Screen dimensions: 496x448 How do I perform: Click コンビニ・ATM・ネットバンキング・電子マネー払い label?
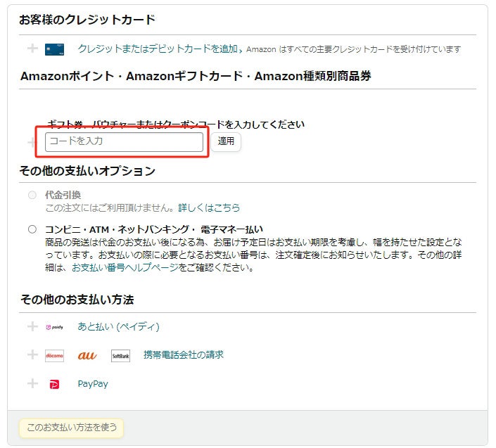(x=154, y=229)
